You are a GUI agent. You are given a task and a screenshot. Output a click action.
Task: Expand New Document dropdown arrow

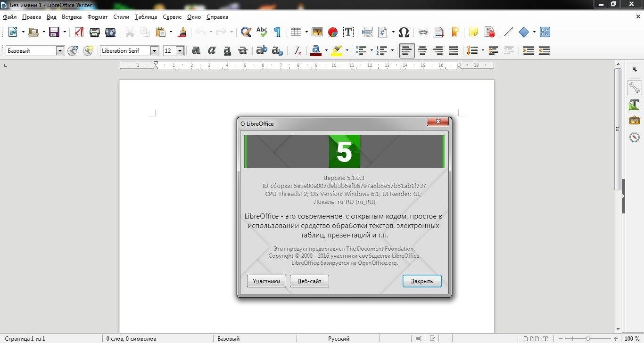pyautogui.click(x=24, y=32)
